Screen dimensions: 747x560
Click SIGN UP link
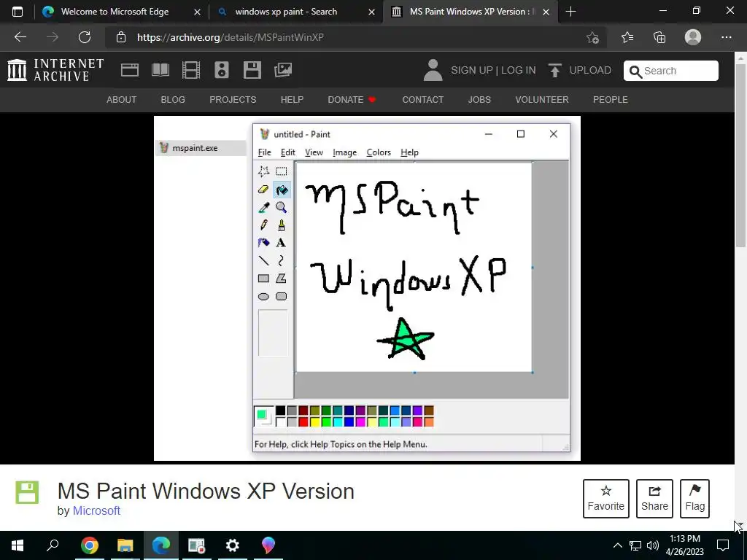(x=472, y=70)
